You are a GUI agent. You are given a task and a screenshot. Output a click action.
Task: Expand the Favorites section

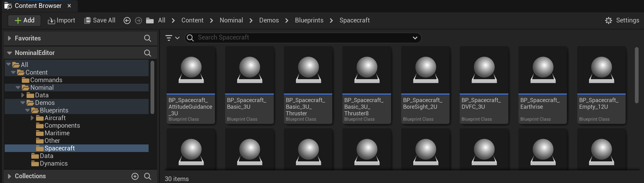tap(9, 38)
